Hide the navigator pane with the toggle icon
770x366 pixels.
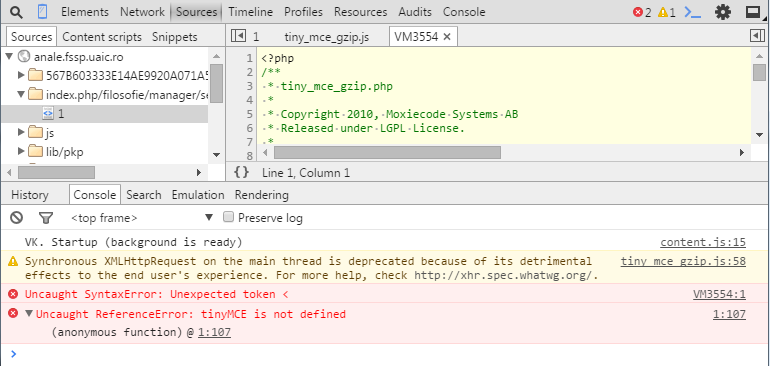click(x=238, y=36)
